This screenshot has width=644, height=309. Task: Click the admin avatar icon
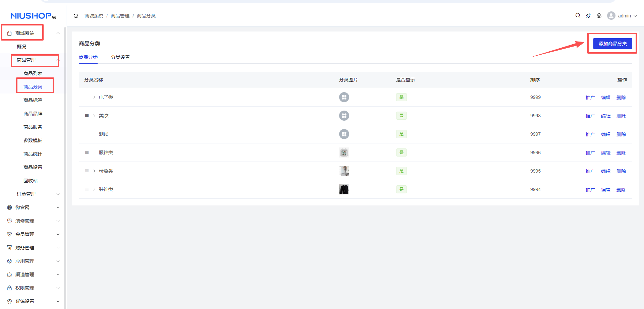(x=611, y=16)
